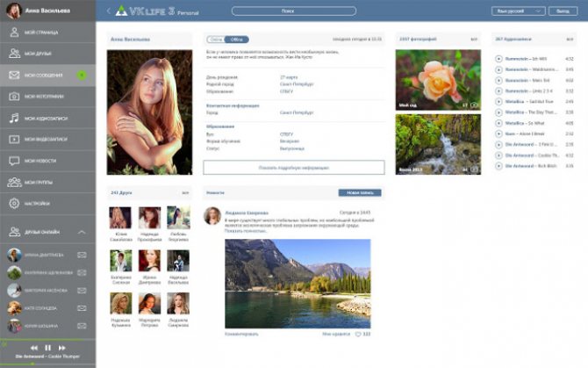Click the audio music note sidebar icon
Image resolution: width=588 pixels, height=368 pixels.
coord(14,119)
